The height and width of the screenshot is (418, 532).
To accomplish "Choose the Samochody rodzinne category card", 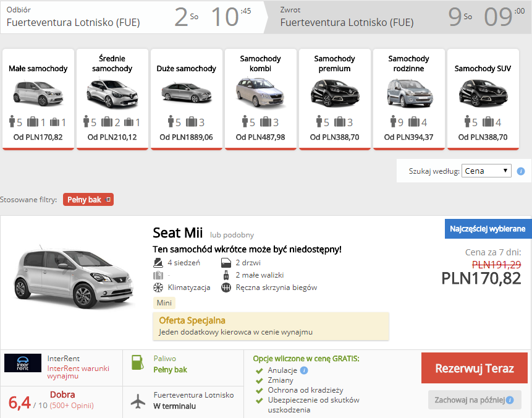I will tap(409, 99).
